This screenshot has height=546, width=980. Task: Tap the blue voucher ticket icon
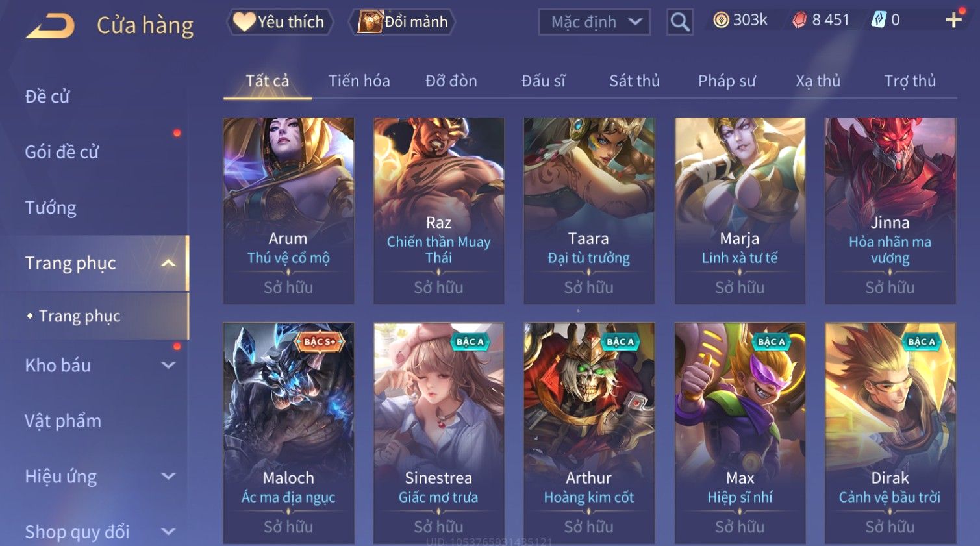click(878, 20)
